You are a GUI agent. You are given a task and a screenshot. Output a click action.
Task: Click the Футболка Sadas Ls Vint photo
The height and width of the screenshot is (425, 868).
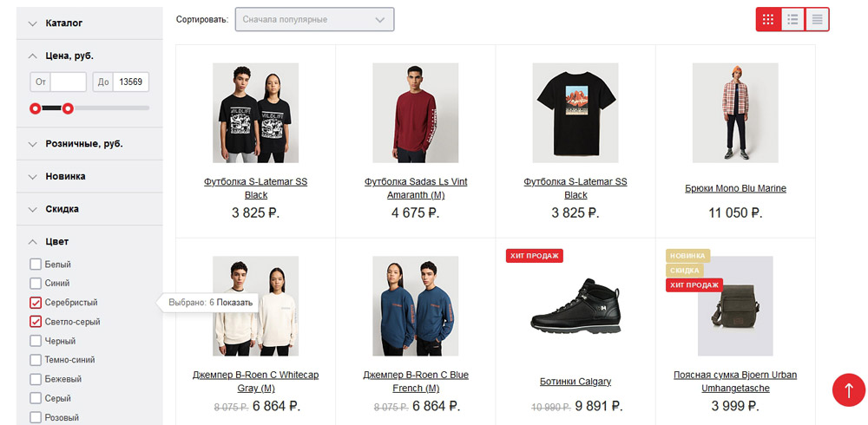click(415, 113)
